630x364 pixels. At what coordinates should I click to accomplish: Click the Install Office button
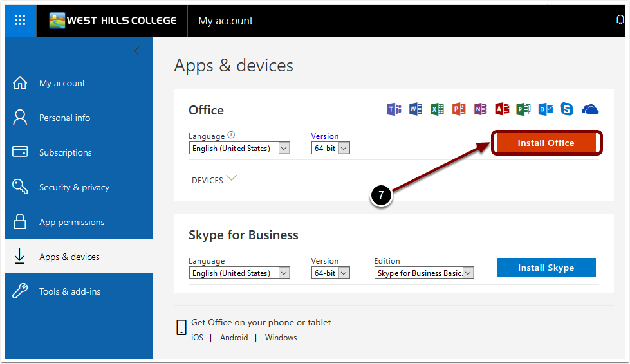[546, 143]
